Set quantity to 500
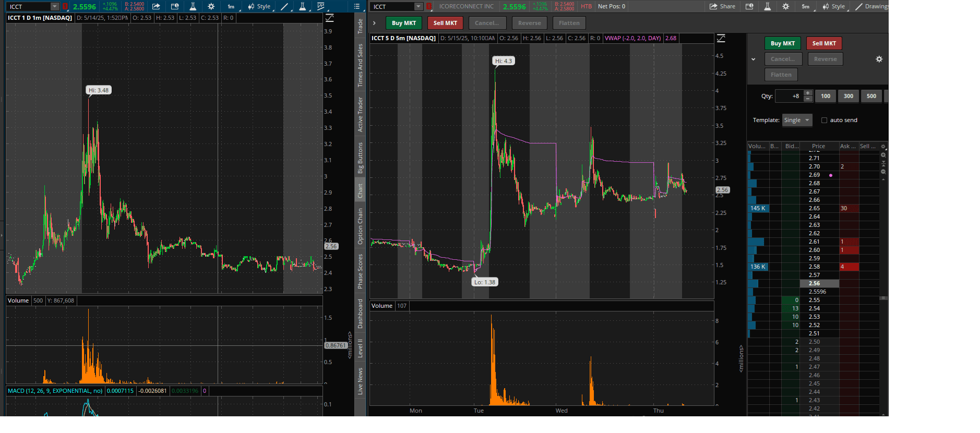Screen dimensions: 980x433 [x=871, y=96]
